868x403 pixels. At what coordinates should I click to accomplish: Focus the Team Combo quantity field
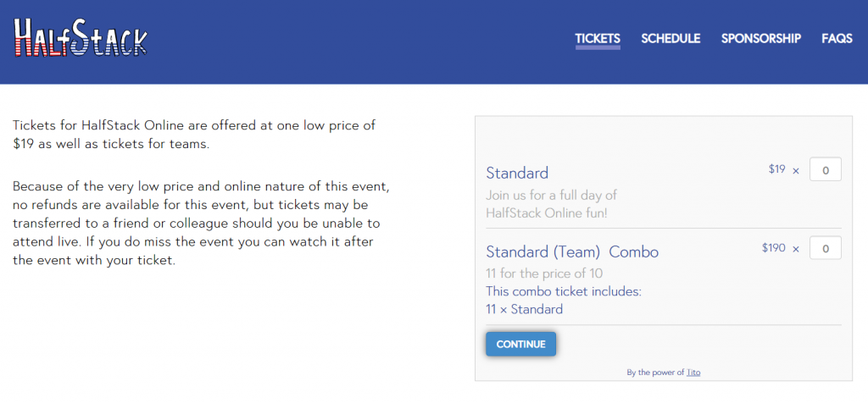coord(826,248)
